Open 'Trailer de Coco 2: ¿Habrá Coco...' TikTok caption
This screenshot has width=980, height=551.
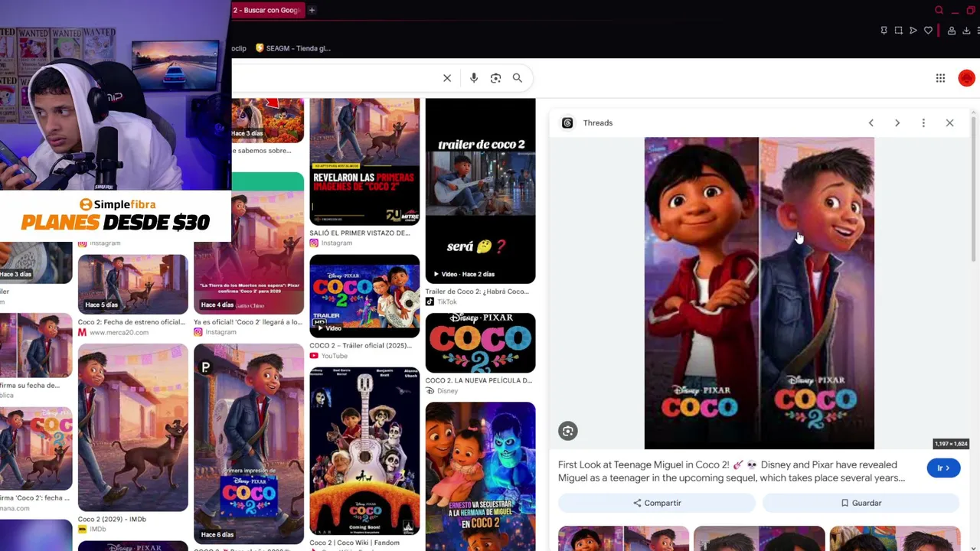(477, 292)
